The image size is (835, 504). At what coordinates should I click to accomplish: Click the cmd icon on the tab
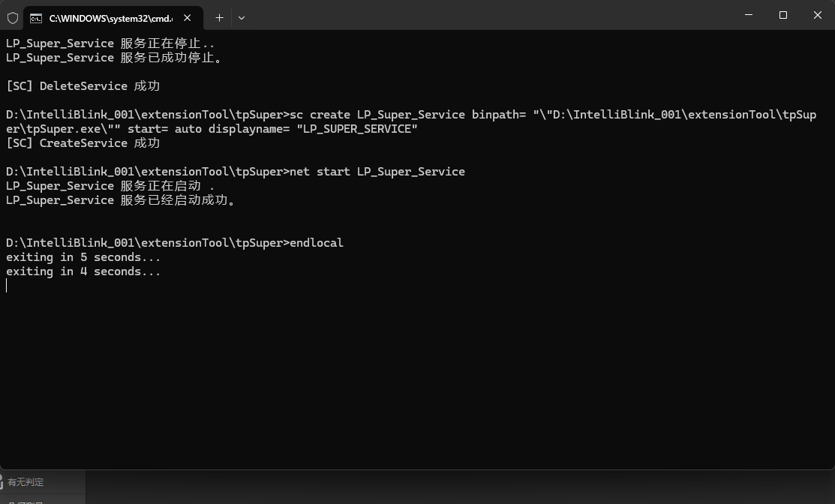pos(36,19)
